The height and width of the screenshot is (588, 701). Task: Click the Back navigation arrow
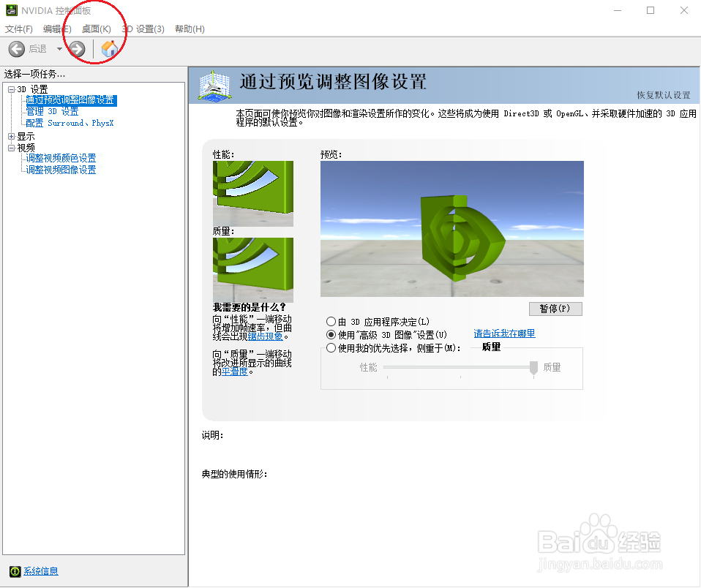coord(16,49)
